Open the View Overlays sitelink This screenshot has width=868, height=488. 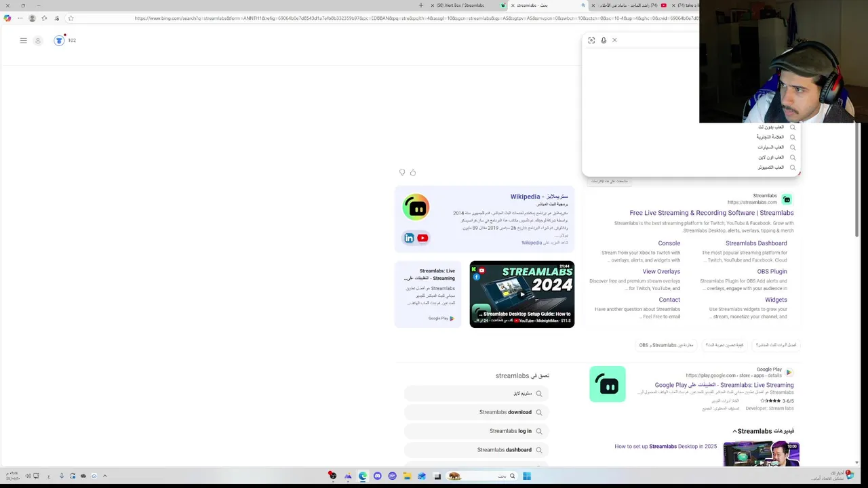661,272
